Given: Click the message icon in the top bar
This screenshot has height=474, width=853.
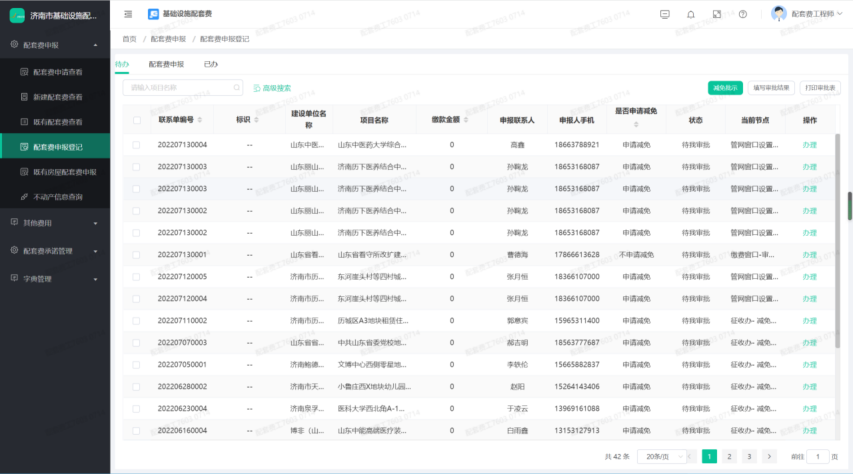Looking at the screenshot, I should tap(665, 14).
